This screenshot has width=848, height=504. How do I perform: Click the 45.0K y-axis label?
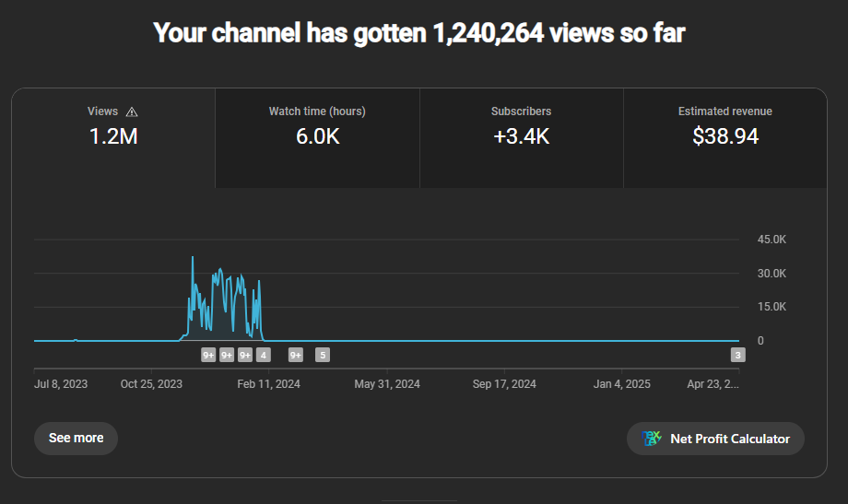pos(771,240)
